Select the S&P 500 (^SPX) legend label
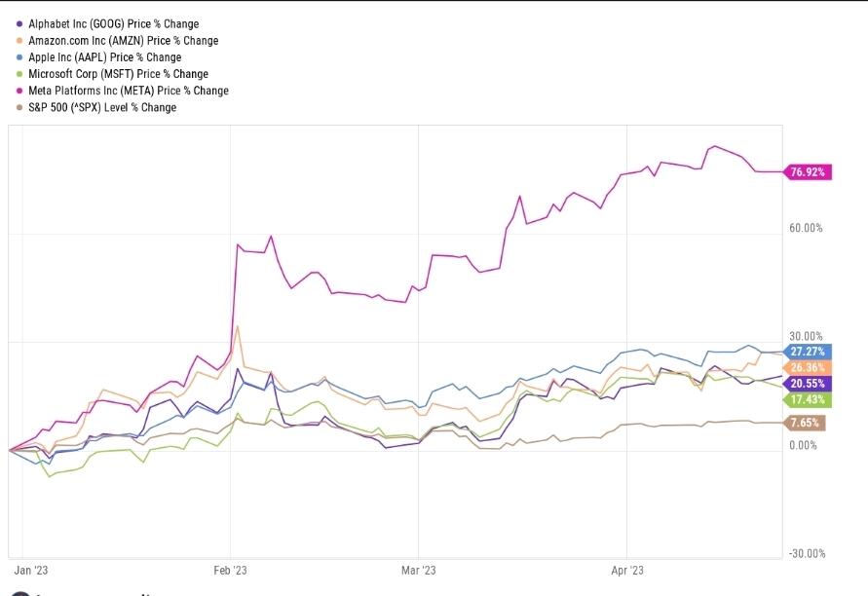Screen dimensions: 868x596 pyautogui.click(x=102, y=107)
